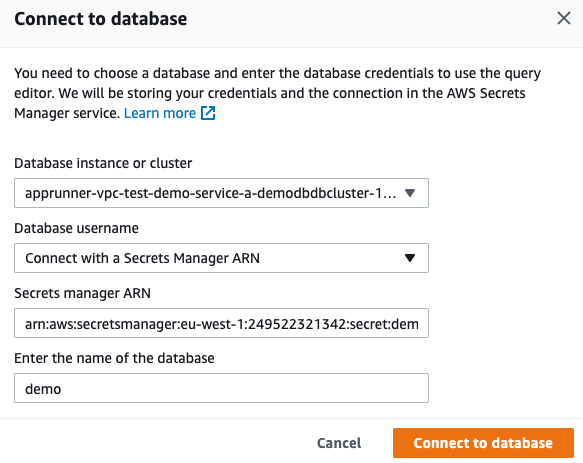This screenshot has height=463, width=583.
Task: Click the Connect to database dialog title
Action: pos(100,19)
